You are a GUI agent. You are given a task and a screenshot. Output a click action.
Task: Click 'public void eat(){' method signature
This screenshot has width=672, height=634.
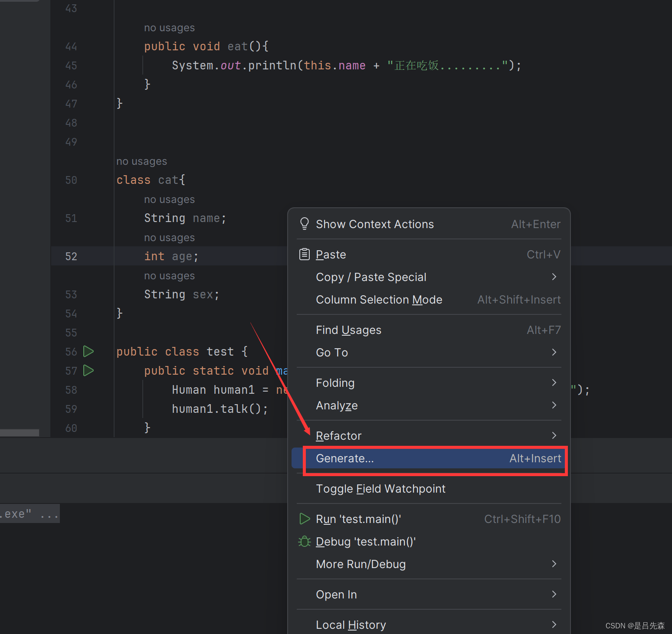pos(207,46)
